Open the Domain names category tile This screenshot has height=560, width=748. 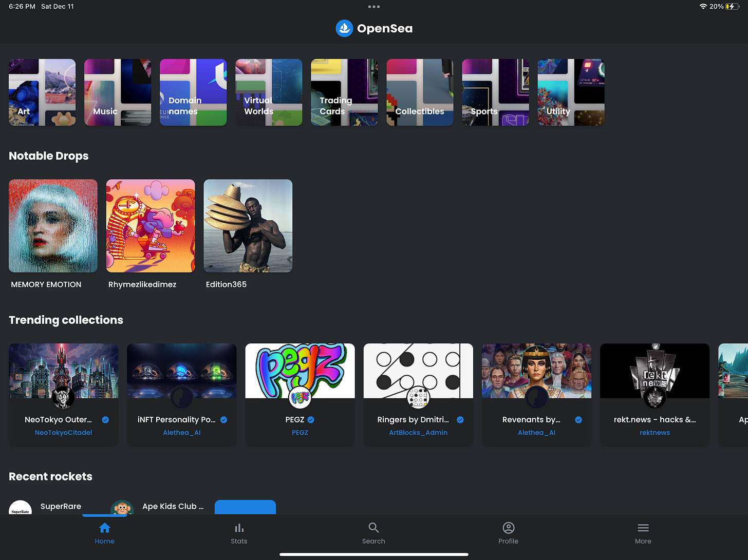click(x=193, y=92)
